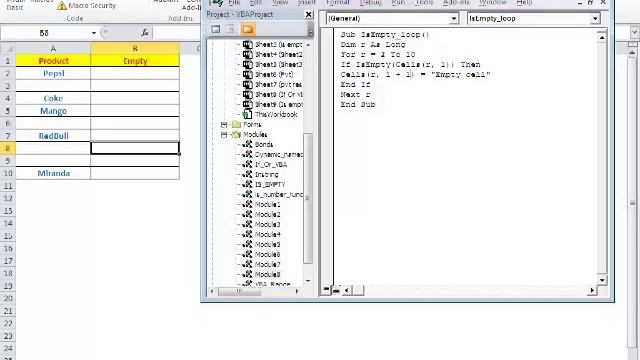Click the IS_EMPTY module icon

click(247, 184)
